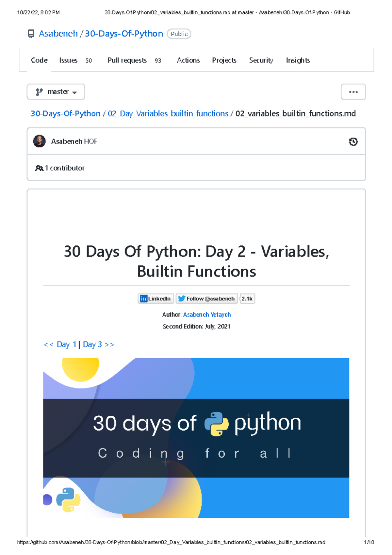Open the Asabeneh owner profile link
Image resolution: width=392 pixels, height=555 pixels.
tap(58, 34)
